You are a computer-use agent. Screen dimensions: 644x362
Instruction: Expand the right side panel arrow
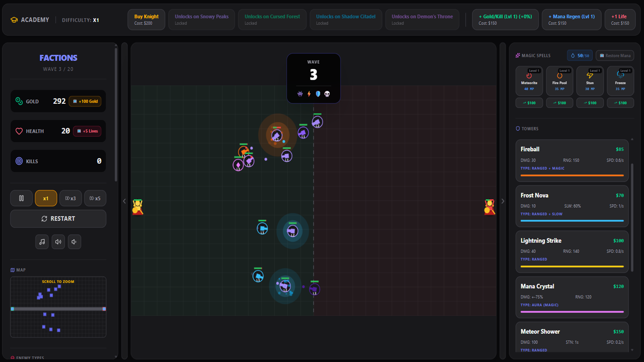pyautogui.click(x=503, y=201)
